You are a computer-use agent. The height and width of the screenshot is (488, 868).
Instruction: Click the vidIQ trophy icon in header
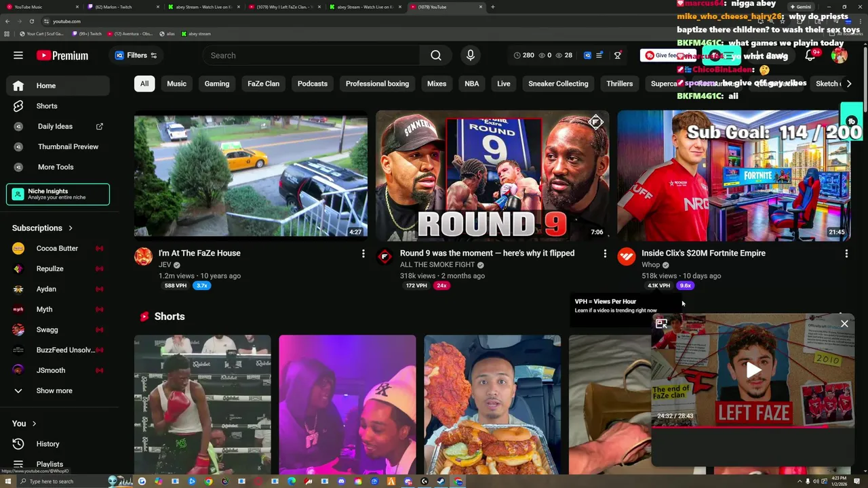pos(618,56)
